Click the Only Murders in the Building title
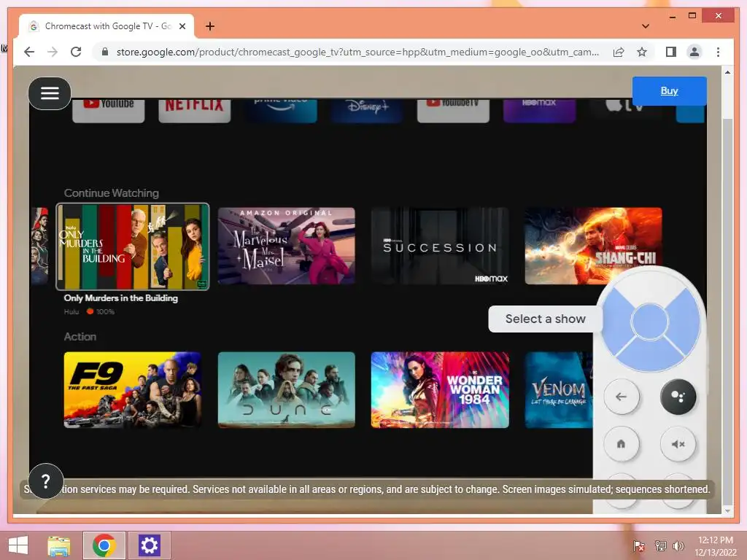Viewport: 747px width, 560px height. click(x=121, y=298)
